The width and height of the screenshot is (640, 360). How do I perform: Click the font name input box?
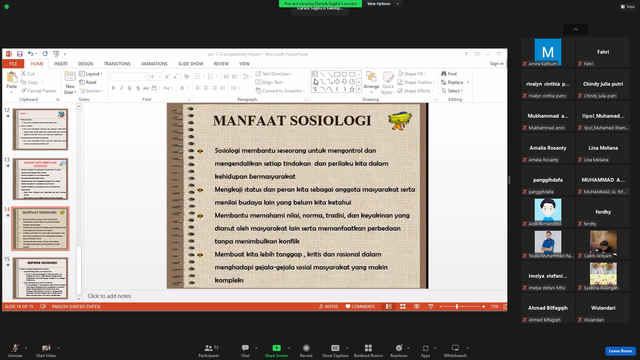click(128, 77)
